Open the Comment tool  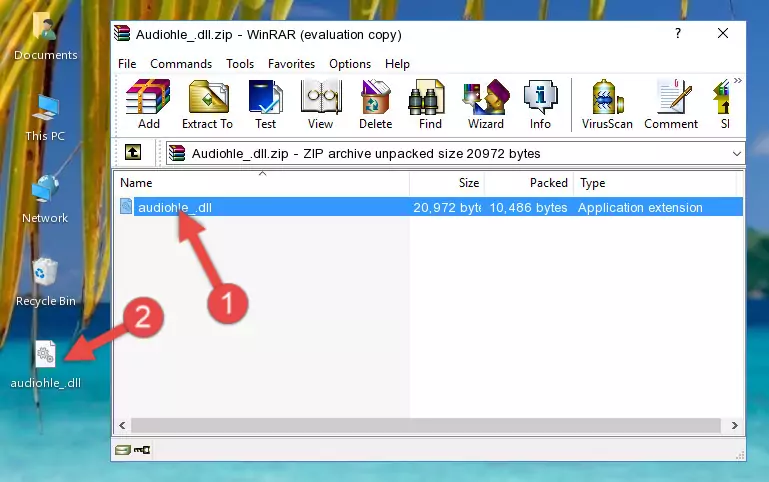[671, 104]
